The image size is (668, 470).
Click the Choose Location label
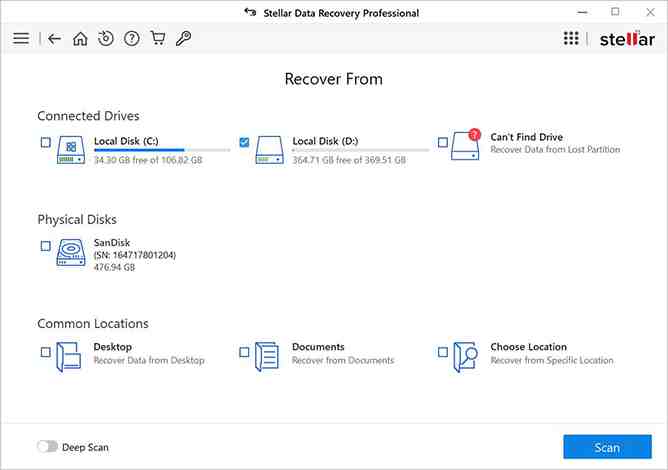coord(528,347)
